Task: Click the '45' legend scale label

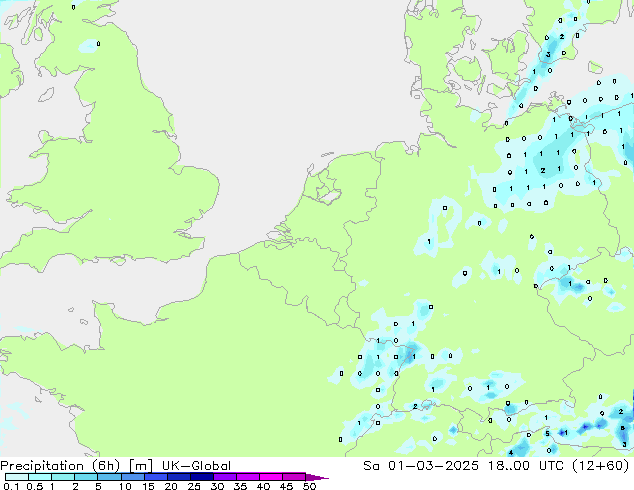Action: coord(286,486)
